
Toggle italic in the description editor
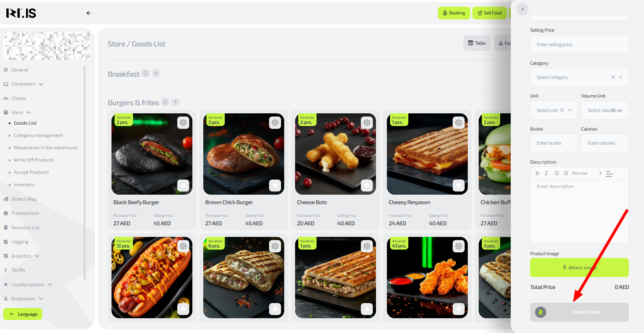point(546,173)
